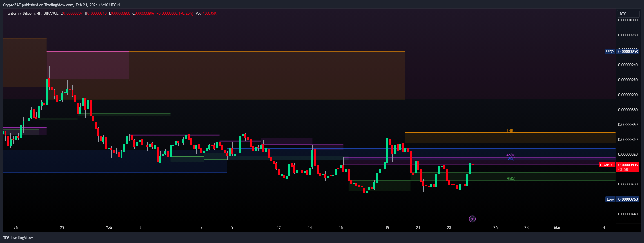Click the orange D(R) zone label
This screenshot has width=644, height=243.
coord(511,131)
